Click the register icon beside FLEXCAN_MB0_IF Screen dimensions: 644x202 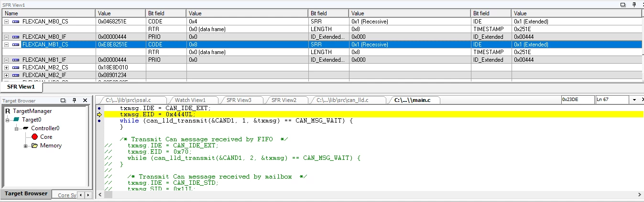[x=16, y=37]
